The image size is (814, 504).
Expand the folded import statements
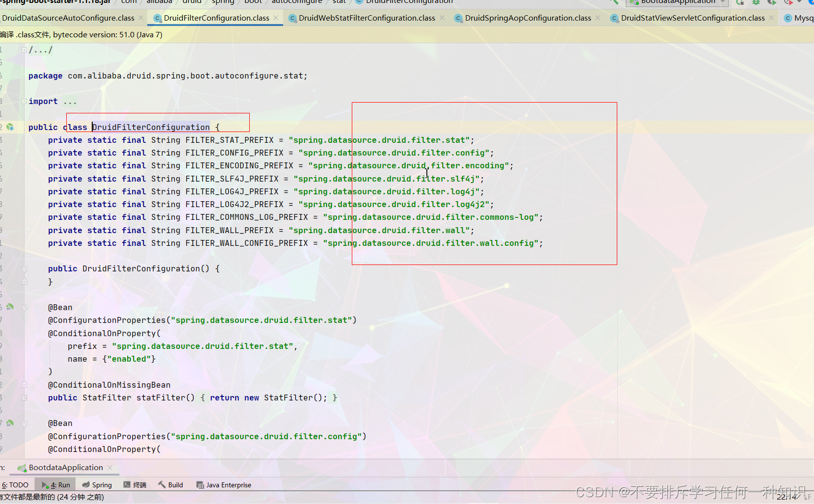(24, 101)
